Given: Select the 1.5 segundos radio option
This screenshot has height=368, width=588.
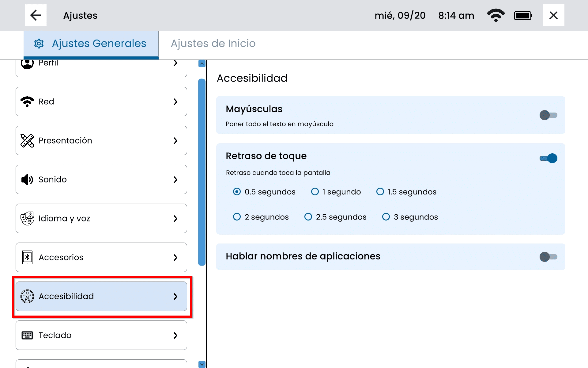Looking at the screenshot, I should 380,192.
